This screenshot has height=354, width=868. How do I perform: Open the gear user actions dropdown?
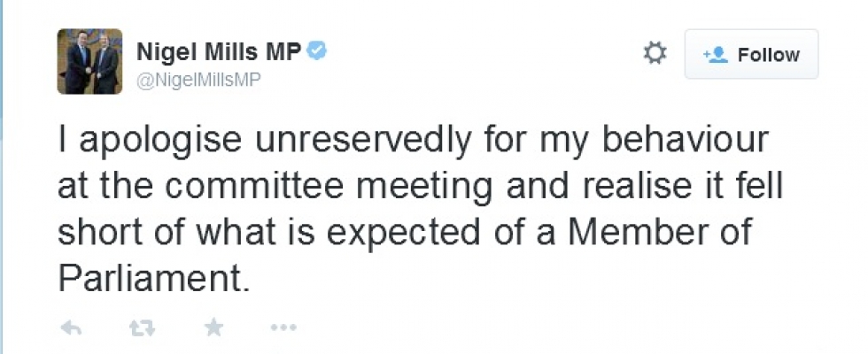(x=654, y=54)
